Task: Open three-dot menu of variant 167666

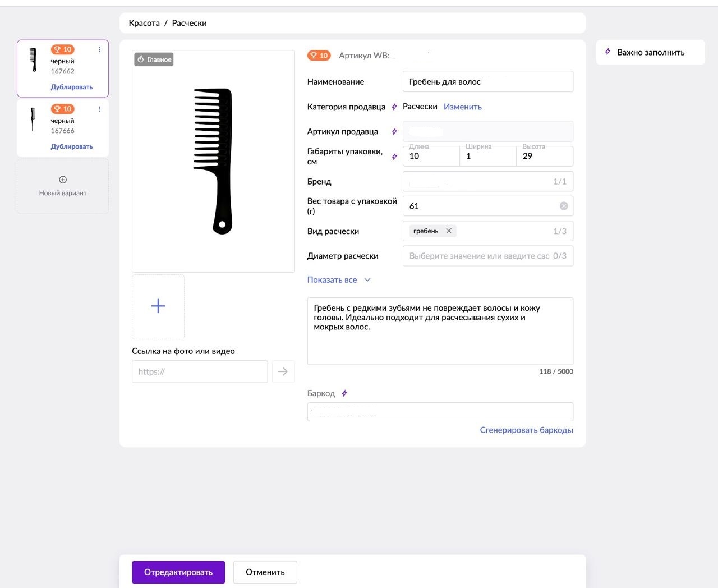Action: (x=100, y=109)
